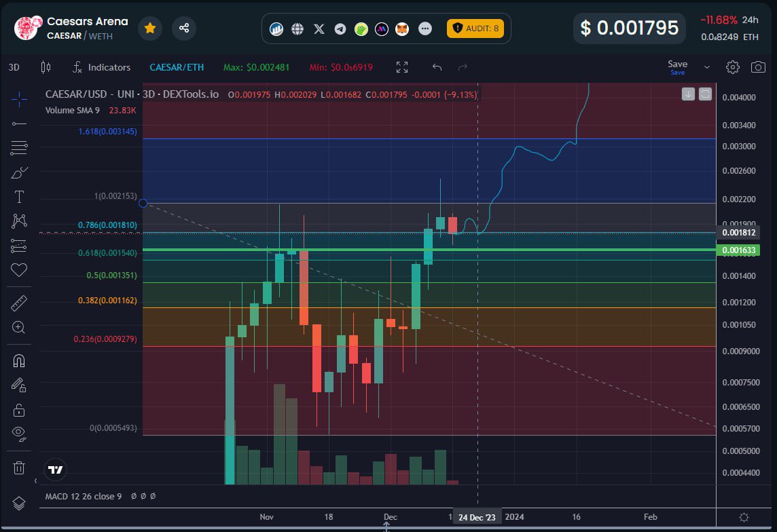Add token to MetaMask fox icon
Image resolution: width=777 pixels, height=532 pixels.
tap(402, 28)
